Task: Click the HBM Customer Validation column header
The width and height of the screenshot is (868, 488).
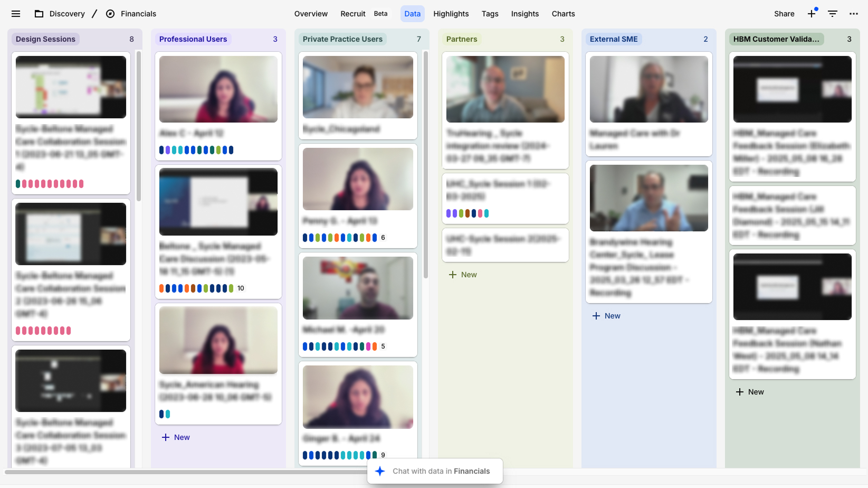Action: tap(776, 39)
